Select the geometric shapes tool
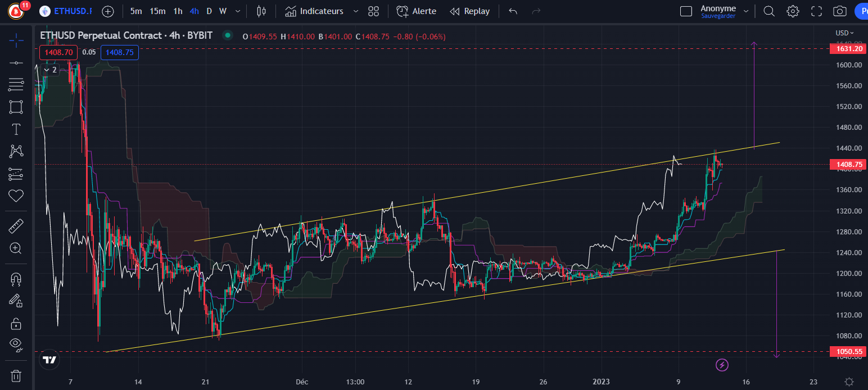This screenshot has height=390, width=868. 16,107
